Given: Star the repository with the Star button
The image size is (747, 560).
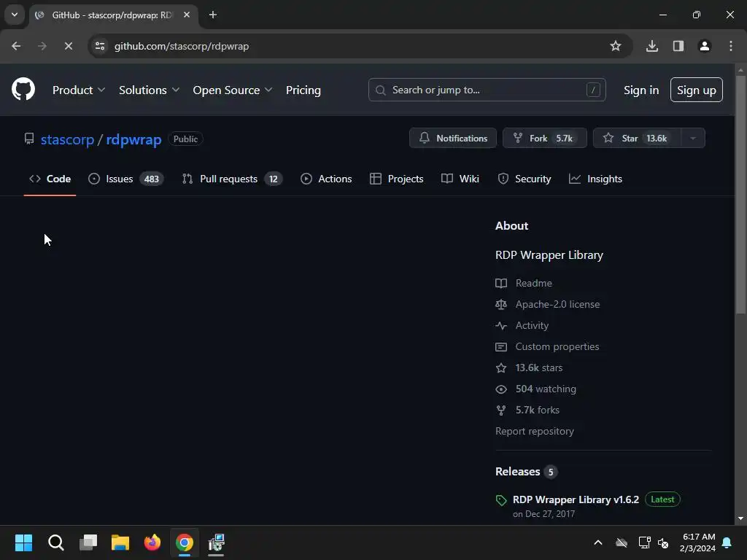Looking at the screenshot, I should coord(637,138).
